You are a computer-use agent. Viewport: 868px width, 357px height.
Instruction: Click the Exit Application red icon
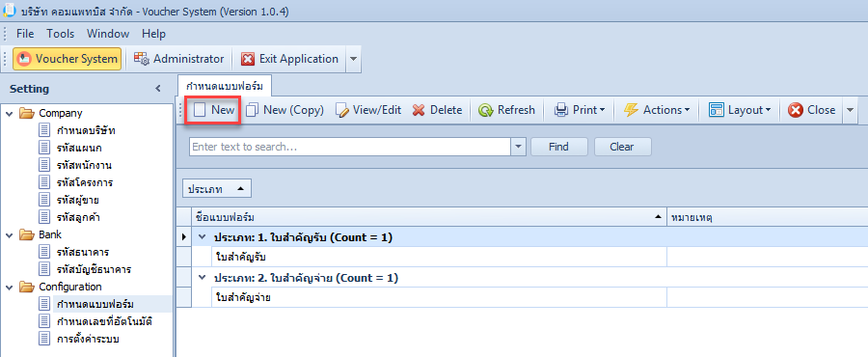click(248, 59)
